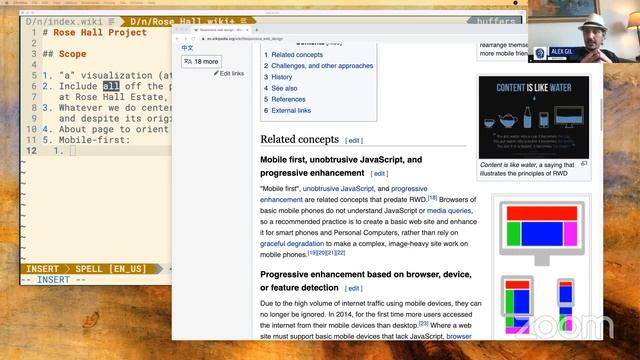Select the D/n/Rose_Hall.wiki buffer tab
The image size is (640, 360).
(x=188, y=21)
